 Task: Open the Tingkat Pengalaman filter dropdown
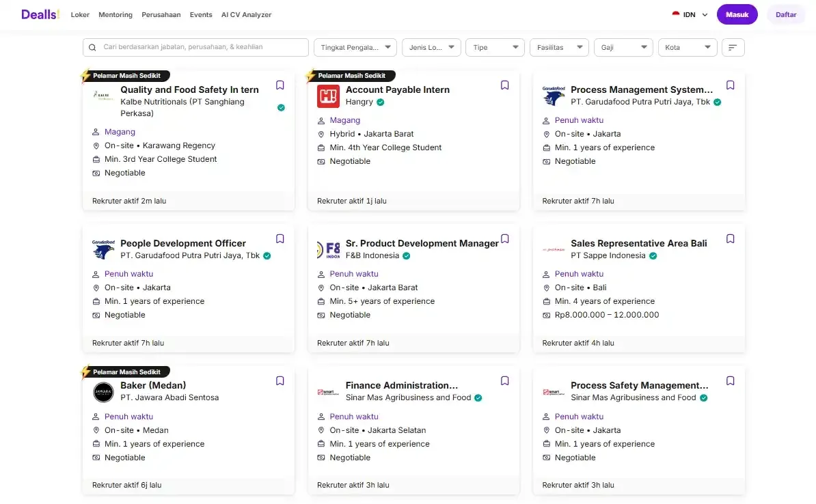coord(355,47)
